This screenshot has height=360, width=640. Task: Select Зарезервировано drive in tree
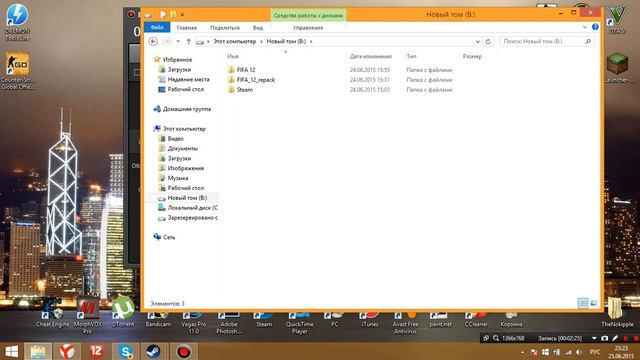[193, 218]
